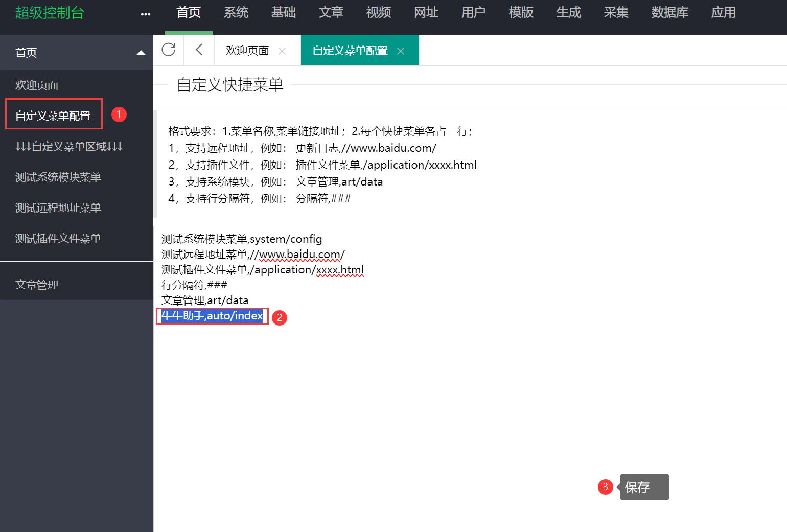Open 文章管理 in the sidebar
This screenshot has height=532, width=787.
[x=37, y=285]
